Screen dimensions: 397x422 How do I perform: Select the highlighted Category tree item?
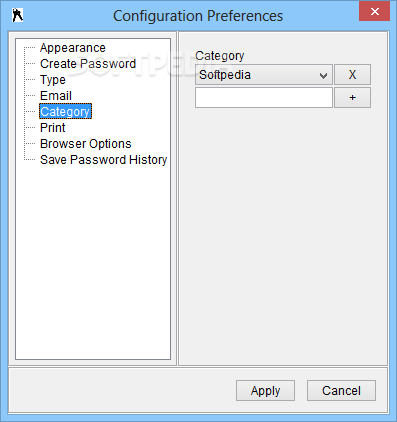click(65, 112)
